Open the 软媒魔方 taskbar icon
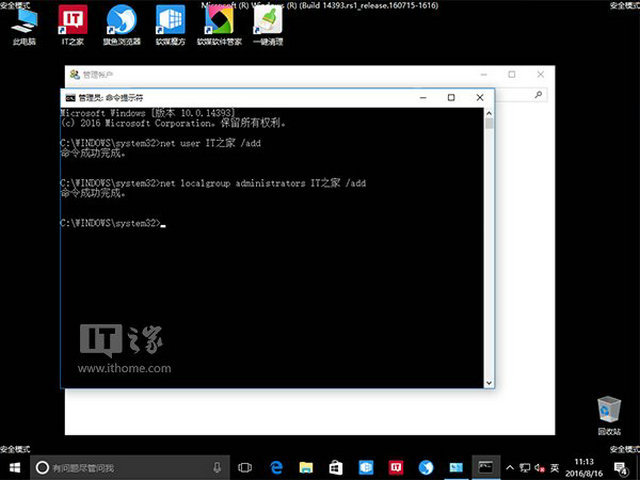Screen dimensions: 640x480 [x=366, y=467]
